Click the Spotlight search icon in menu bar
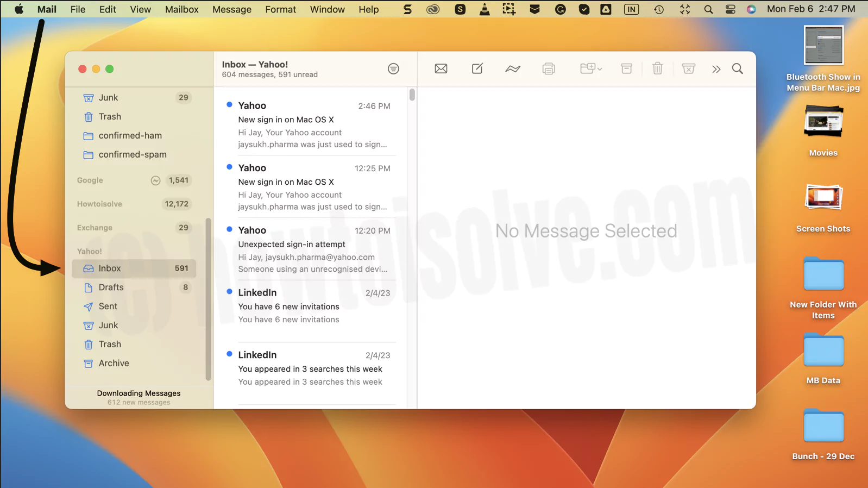The width and height of the screenshot is (868, 488). 708,9
